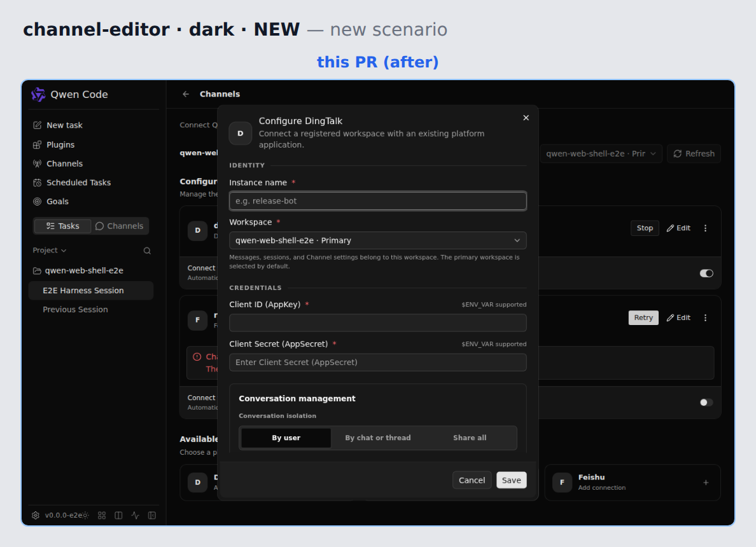Go back with the arrow beside Channels

[186, 94]
